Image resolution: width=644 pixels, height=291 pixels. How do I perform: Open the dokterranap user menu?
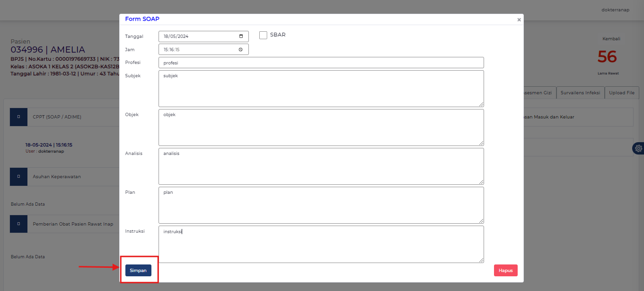pos(615,9)
